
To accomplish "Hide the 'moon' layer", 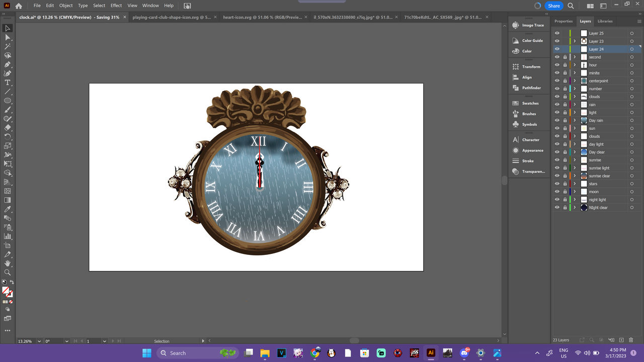I will (x=557, y=192).
